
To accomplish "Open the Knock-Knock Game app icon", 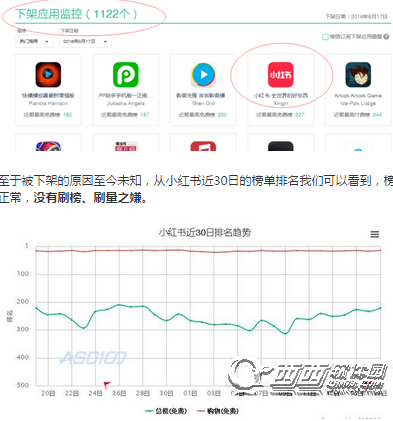I will coord(358,74).
